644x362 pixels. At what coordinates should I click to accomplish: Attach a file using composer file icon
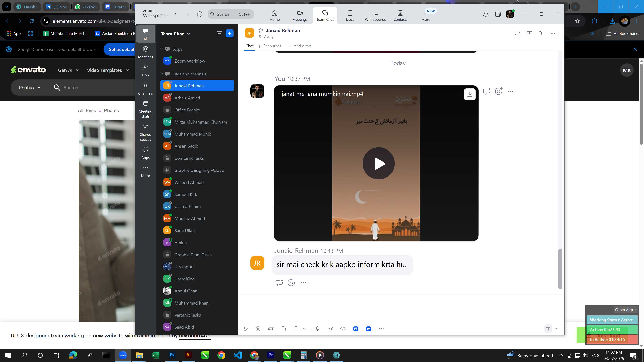[x=283, y=329]
